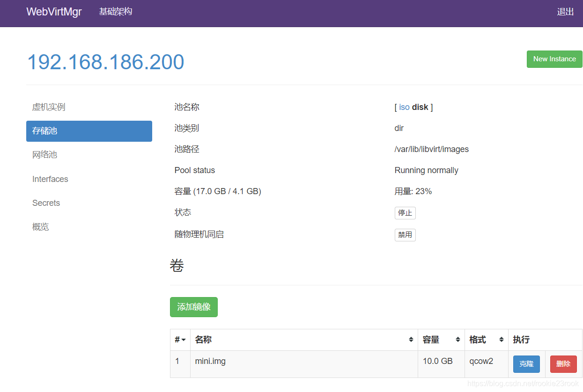583x392 pixels.
Task: Clone the mini.img volume
Action: tap(526, 364)
